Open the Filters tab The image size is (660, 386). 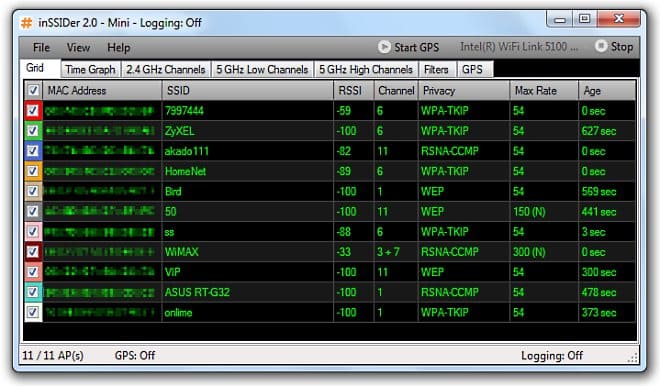coord(436,69)
